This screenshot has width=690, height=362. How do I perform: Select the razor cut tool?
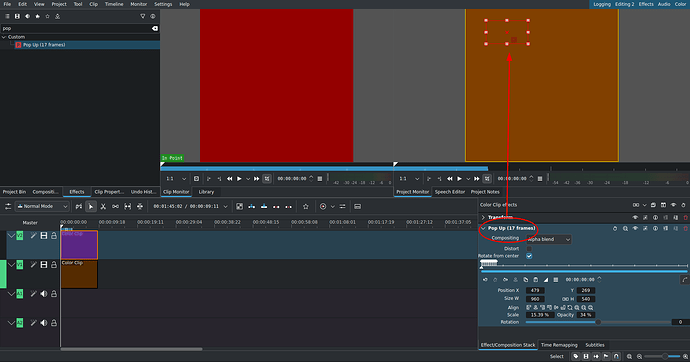point(103,206)
